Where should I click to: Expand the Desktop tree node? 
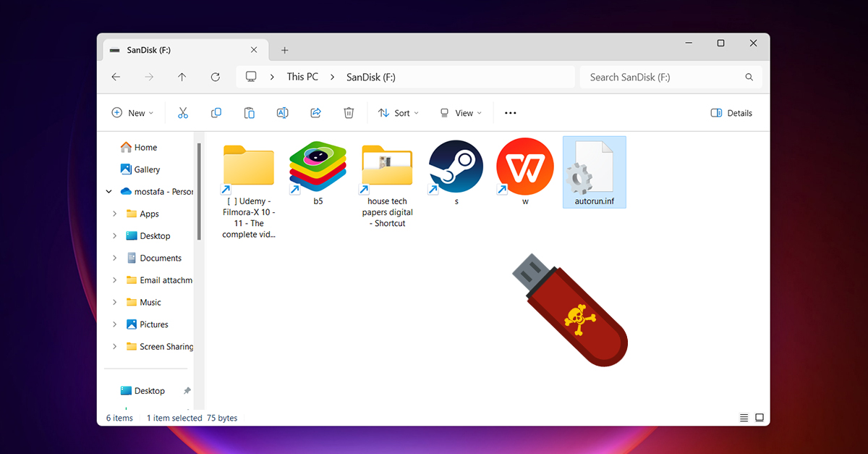pos(115,236)
